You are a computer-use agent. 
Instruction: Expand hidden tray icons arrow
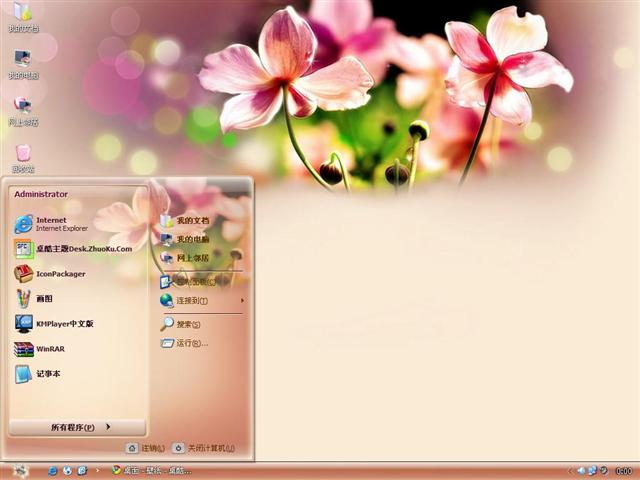(x=571, y=471)
